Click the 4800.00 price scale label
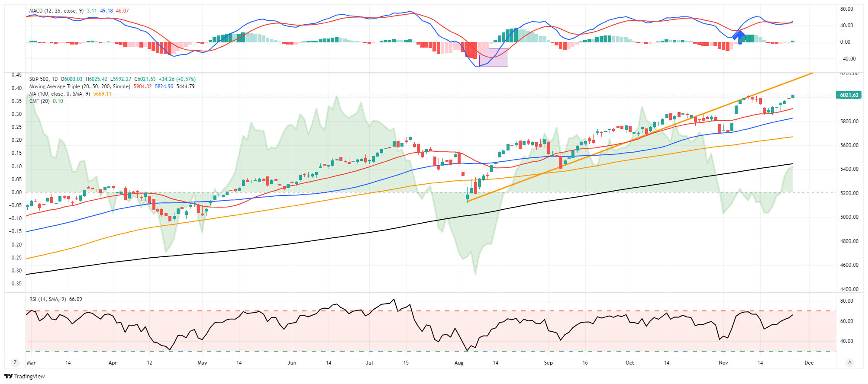The width and height of the screenshot is (868, 384). point(849,241)
